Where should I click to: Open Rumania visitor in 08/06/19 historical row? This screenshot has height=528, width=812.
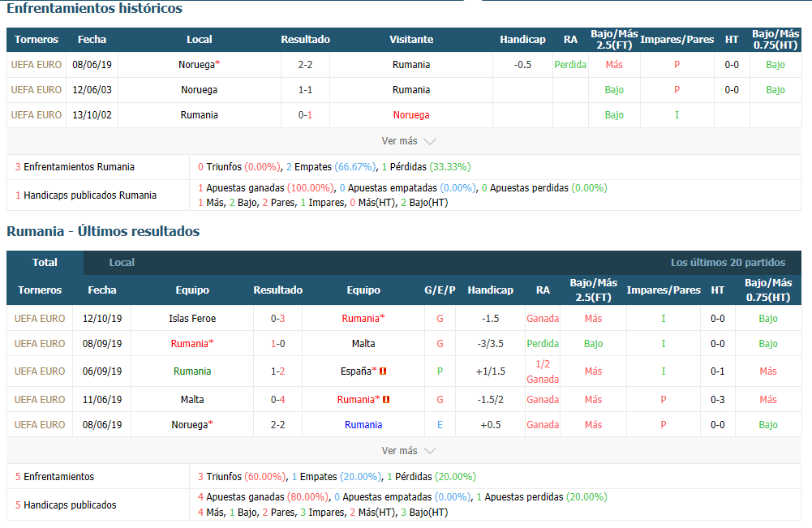pyautogui.click(x=411, y=65)
